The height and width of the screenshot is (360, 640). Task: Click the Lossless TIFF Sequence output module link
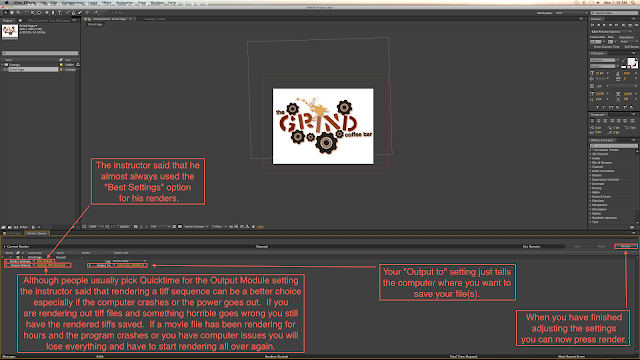click(x=51, y=265)
